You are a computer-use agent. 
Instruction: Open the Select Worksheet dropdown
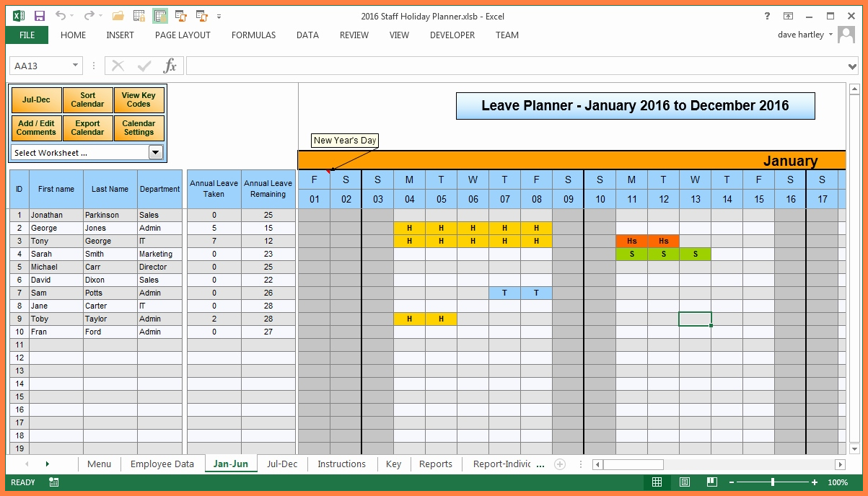coord(155,152)
